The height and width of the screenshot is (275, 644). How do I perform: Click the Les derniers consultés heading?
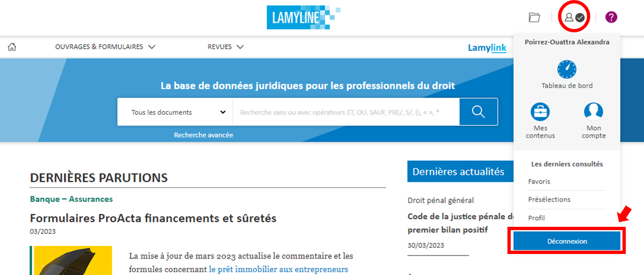tap(567, 164)
